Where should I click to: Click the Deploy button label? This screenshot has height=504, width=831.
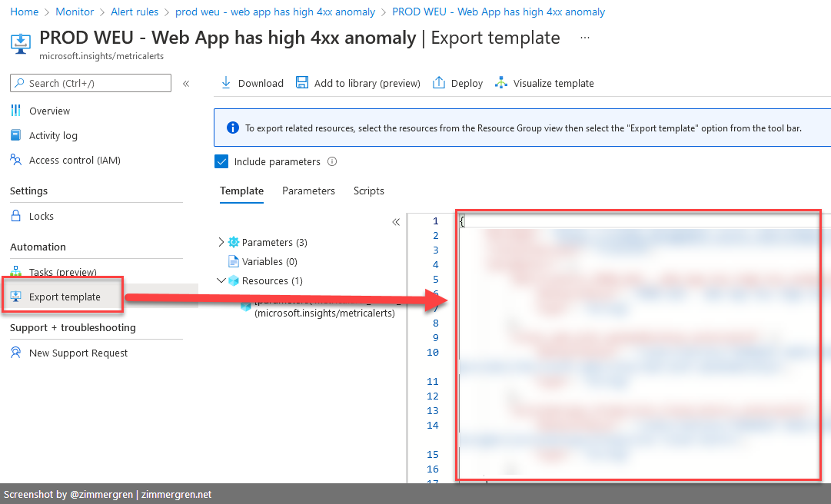tap(467, 83)
